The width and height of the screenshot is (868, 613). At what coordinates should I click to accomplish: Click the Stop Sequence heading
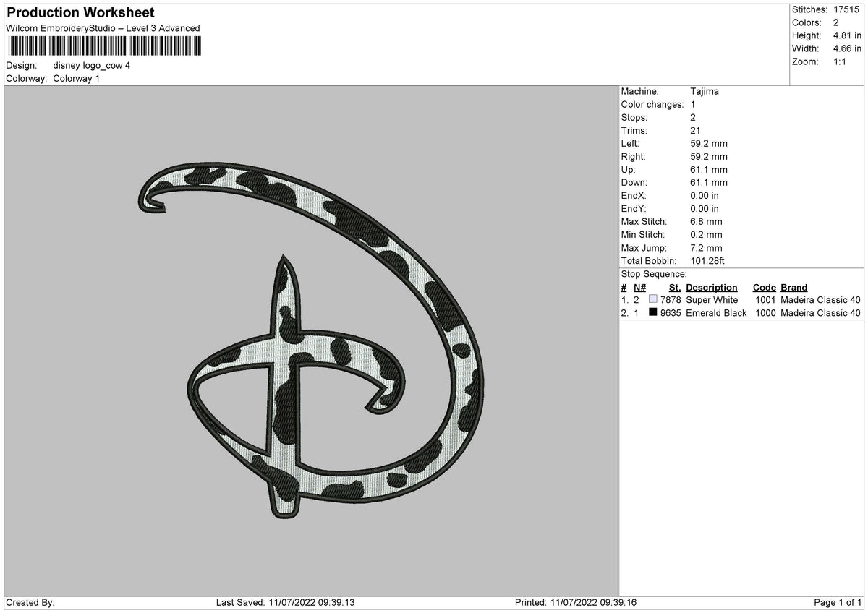coord(654,274)
